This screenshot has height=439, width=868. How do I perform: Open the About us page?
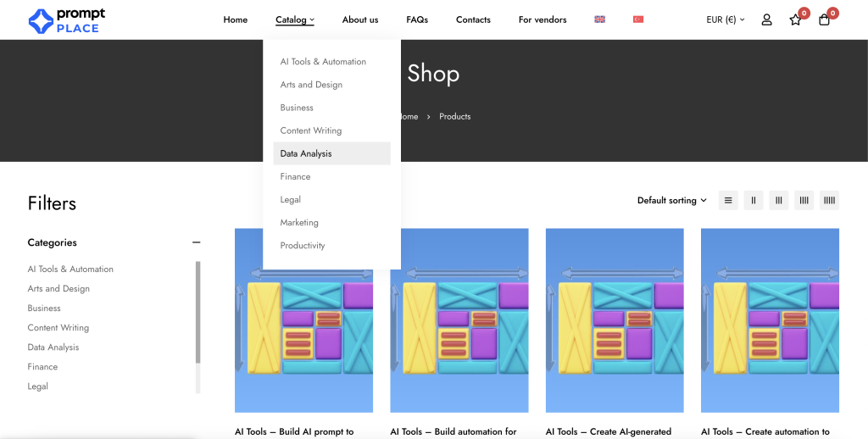pyautogui.click(x=360, y=19)
